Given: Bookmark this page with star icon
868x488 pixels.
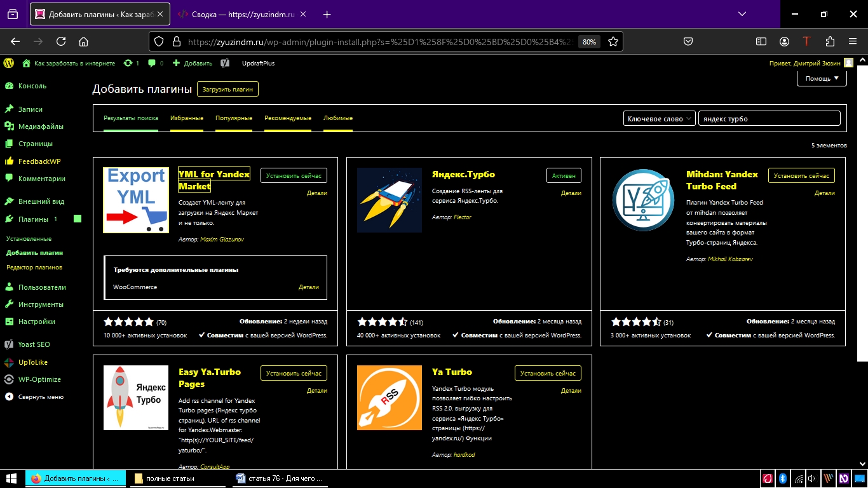Looking at the screenshot, I should click(613, 41).
